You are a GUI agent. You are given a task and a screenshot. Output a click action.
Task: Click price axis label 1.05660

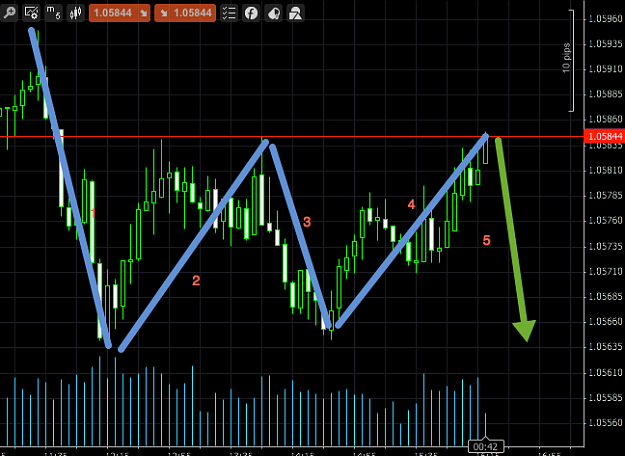pyautogui.click(x=605, y=321)
